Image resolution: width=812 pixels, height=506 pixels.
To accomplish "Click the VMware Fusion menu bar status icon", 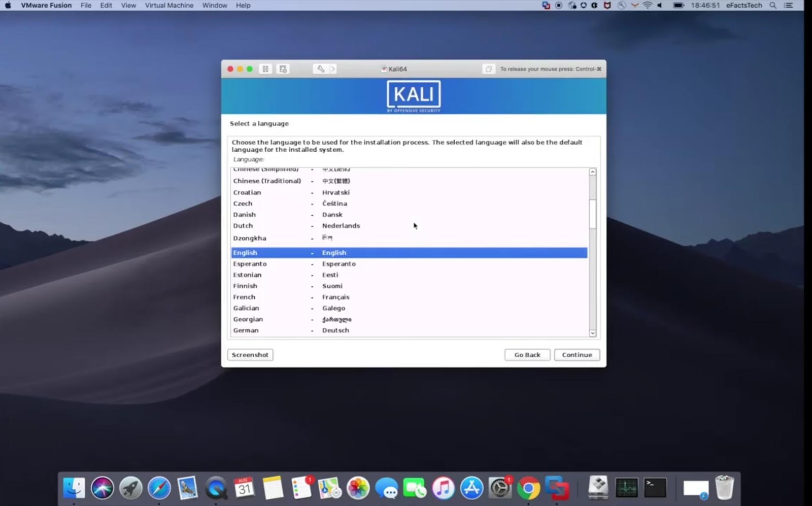I will point(546,6).
